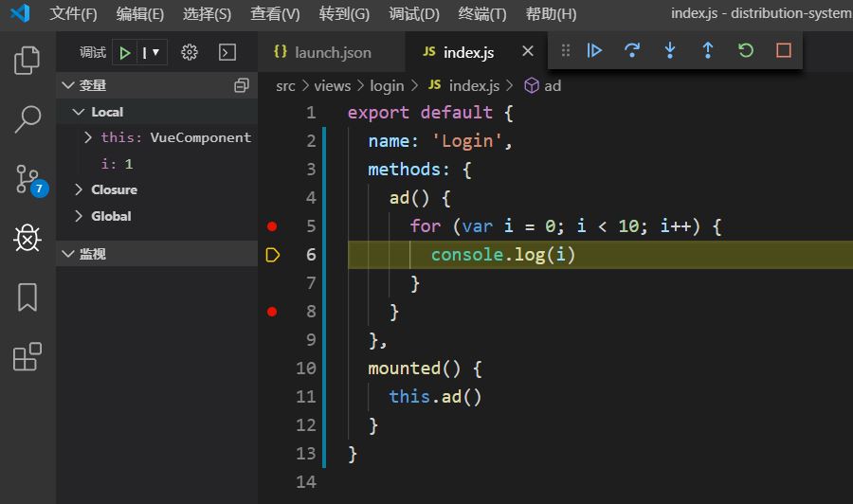Click export default on line 1
Screen dimensions: 853x504
tap(420, 113)
